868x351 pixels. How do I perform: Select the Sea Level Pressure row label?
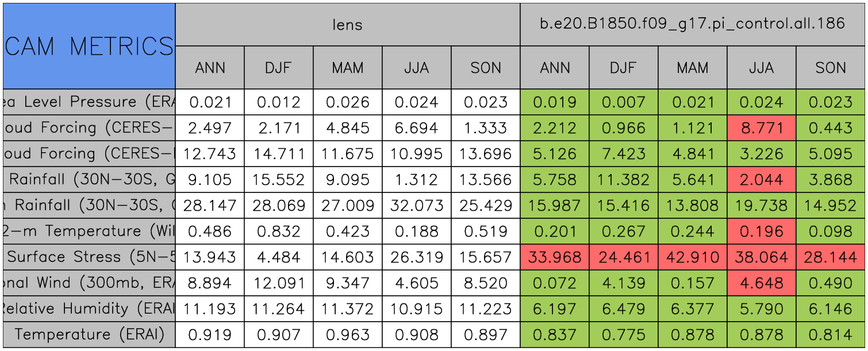pyautogui.click(x=89, y=102)
